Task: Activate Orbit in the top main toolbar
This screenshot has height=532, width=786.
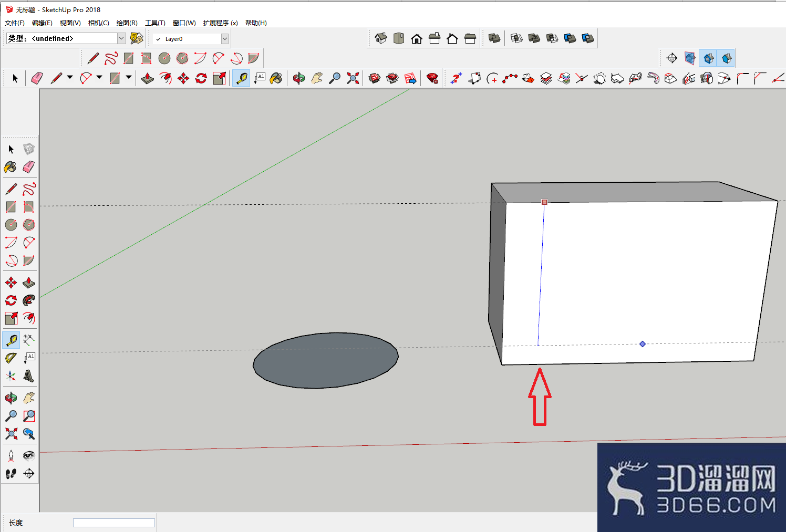Action: (299, 78)
